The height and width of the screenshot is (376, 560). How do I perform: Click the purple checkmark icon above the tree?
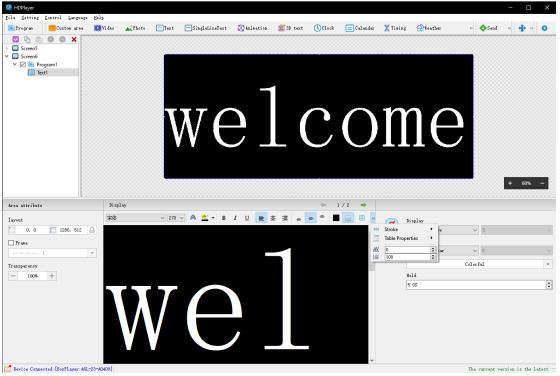click(16, 39)
